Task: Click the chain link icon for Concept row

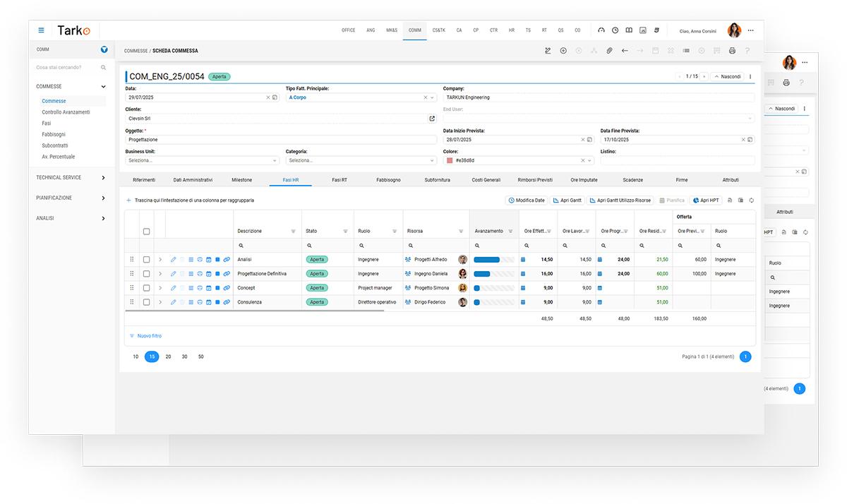Action: (x=227, y=288)
